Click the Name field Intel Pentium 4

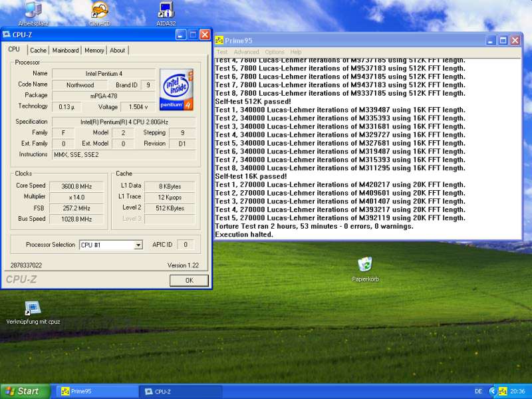(x=104, y=74)
